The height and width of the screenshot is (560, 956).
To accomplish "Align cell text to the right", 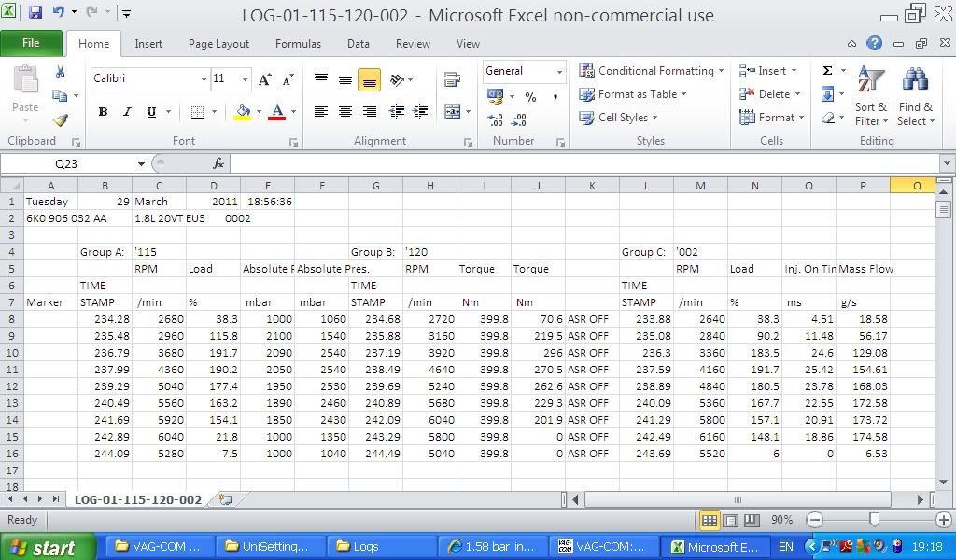I will coord(370,111).
